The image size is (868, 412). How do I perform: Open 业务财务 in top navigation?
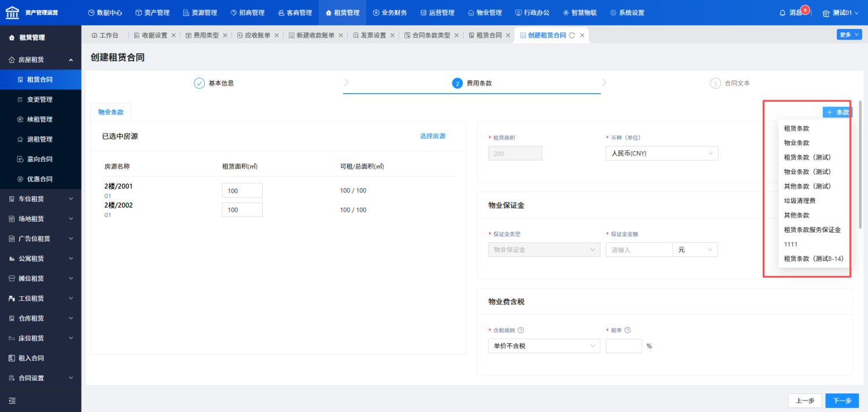(389, 13)
